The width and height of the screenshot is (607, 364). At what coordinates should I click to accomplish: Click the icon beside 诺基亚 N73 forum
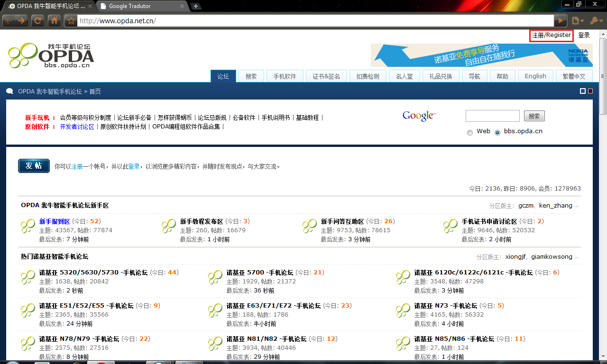tap(403, 310)
